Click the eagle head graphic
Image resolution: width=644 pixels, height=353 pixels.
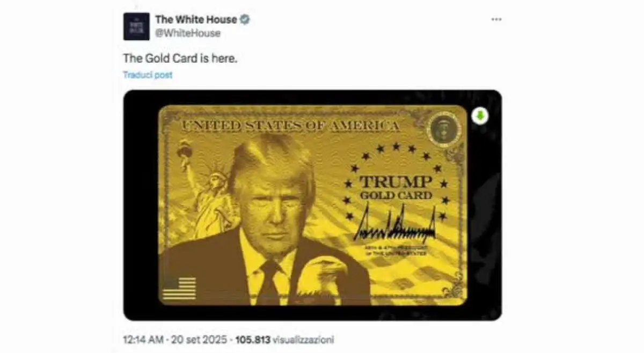tap(321, 277)
